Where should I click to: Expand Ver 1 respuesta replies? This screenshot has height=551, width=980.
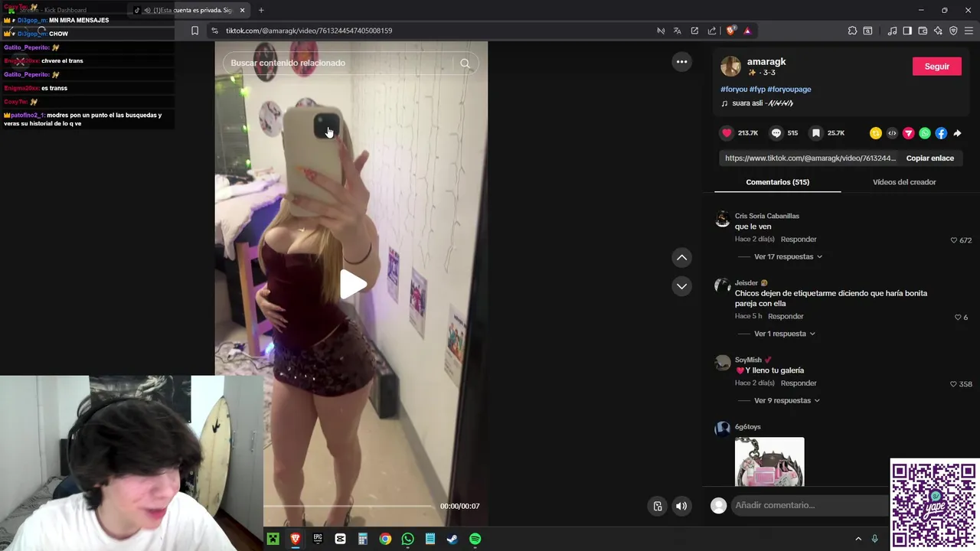point(785,334)
